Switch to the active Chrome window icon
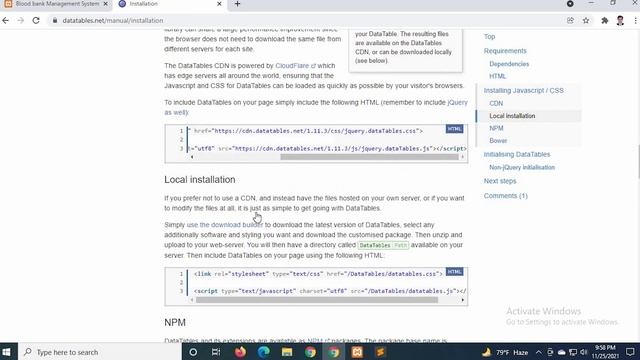Image resolution: width=640 pixels, height=360 pixels. tap(333, 352)
